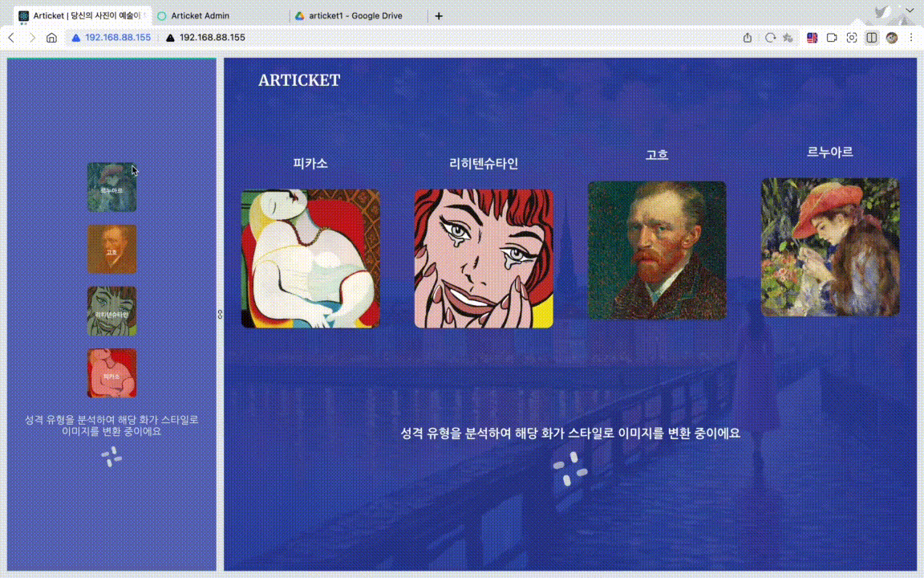Click the video recorder toolbar icon
The image size is (924, 578).
tap(832, 38)
